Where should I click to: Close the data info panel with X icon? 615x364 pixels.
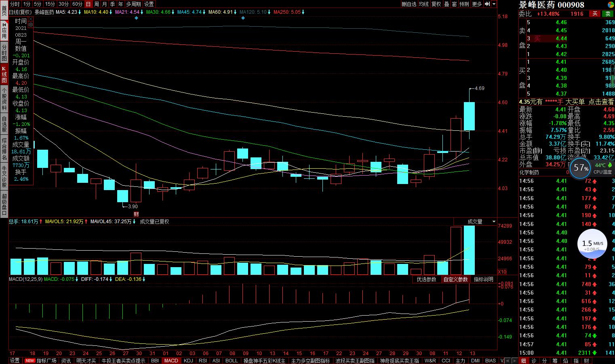pyautogui.click(x=30, y=19)
